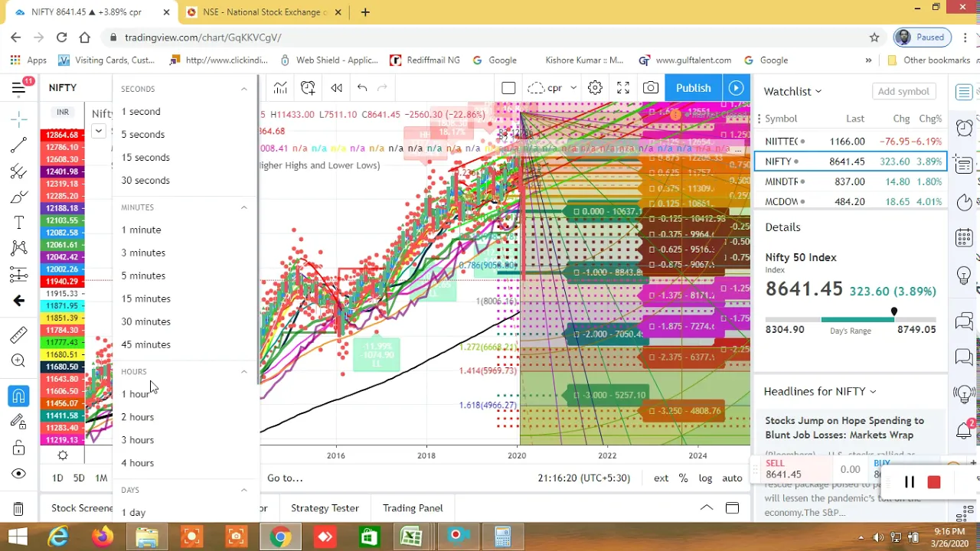980x551 pixels.
Task: Expand Headlines for NIFTY dropdown
Action: 820,391
